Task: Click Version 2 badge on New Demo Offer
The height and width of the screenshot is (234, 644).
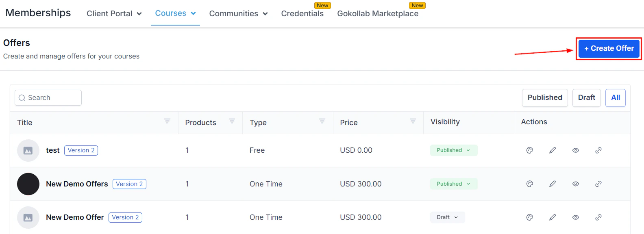Action: coord(125,217)
